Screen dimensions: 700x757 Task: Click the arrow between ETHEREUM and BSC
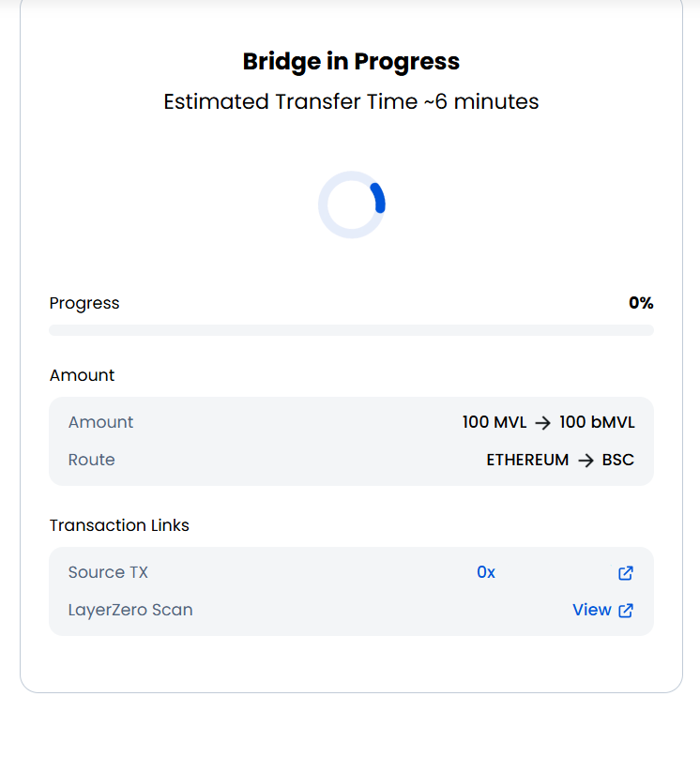point(586,461)
